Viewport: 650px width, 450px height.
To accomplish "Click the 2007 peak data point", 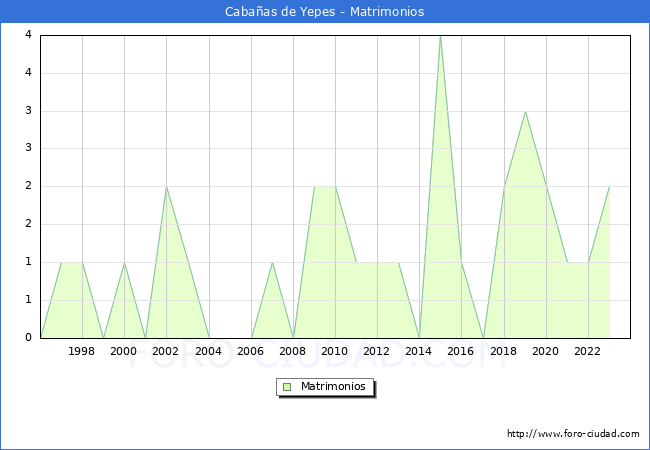I will pyautogui.click(x=272, y=263).
